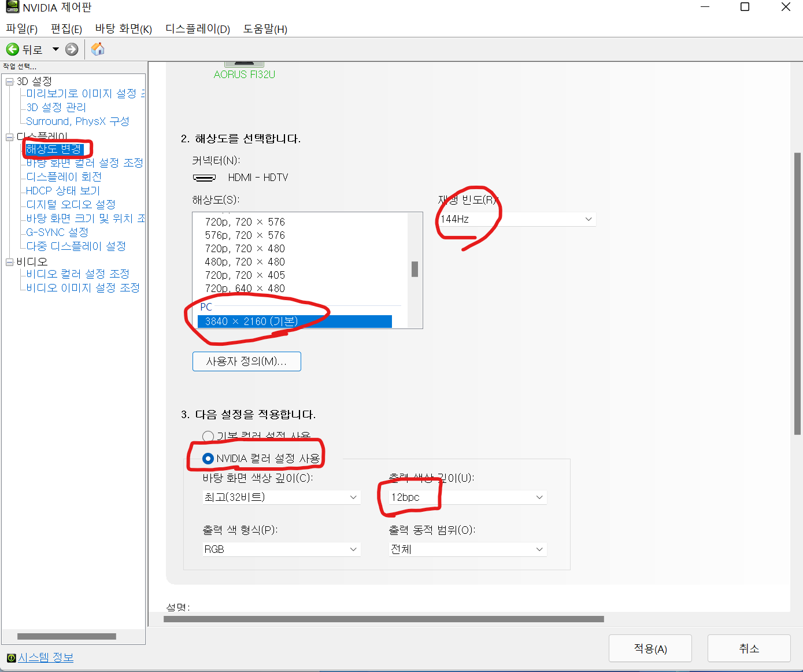Select resolution 720p, 720 × 405
Image resolution: width=803 pixels, height=672 pixels.
pos(245,275)
